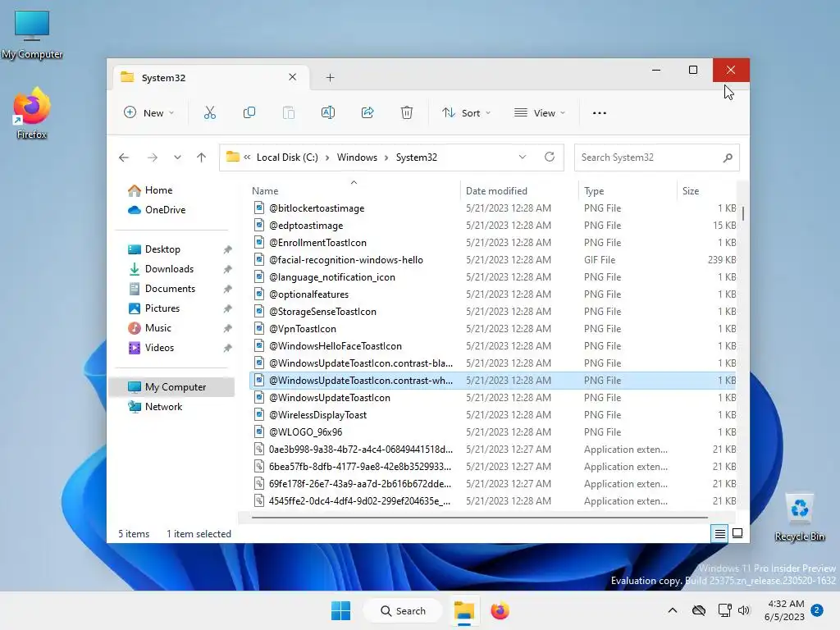Select the @facial-recognition-windows-hello file
The width and height of the screenshot is (840, 630).
coord(492,260)
